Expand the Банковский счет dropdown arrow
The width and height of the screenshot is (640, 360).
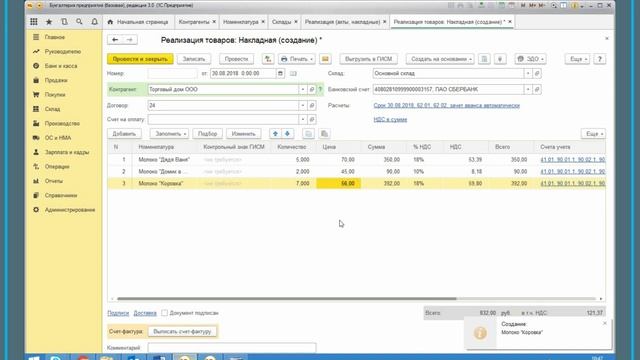click(528, 89)
